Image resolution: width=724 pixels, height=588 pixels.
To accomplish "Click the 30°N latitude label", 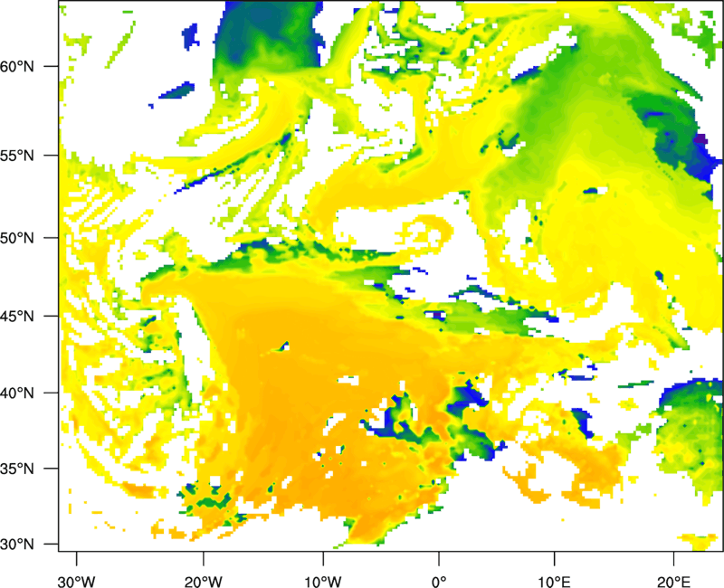I will [17, 545].
